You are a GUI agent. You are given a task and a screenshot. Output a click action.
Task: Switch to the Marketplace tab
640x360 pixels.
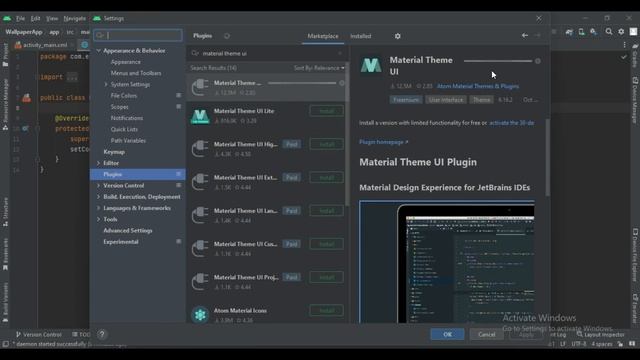[322, 36]
